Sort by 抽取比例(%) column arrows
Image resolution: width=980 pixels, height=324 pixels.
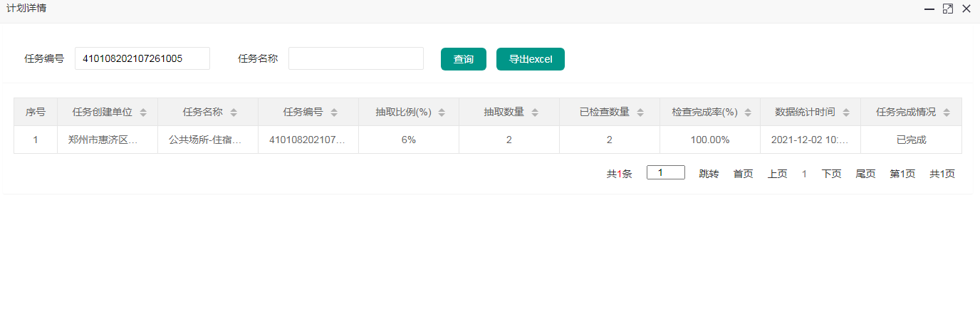point(442,113)
